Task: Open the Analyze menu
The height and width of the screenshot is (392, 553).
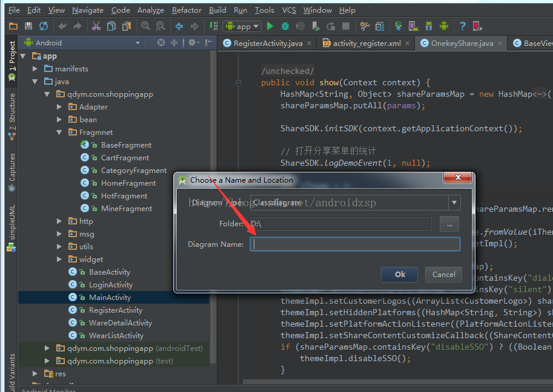Action: pyautogui.click(x=151, y=10)
